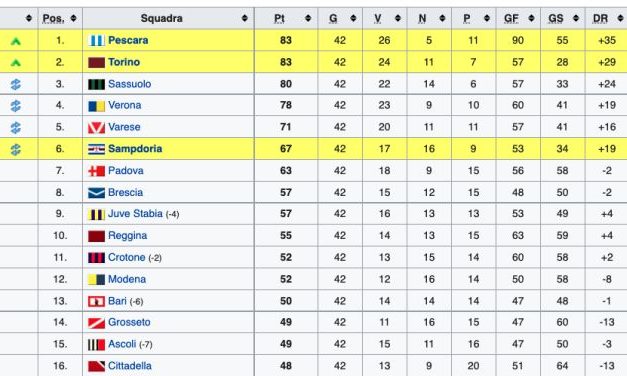
Task: Sort table by GF column arrows
Action: click(x=531, y=18)
